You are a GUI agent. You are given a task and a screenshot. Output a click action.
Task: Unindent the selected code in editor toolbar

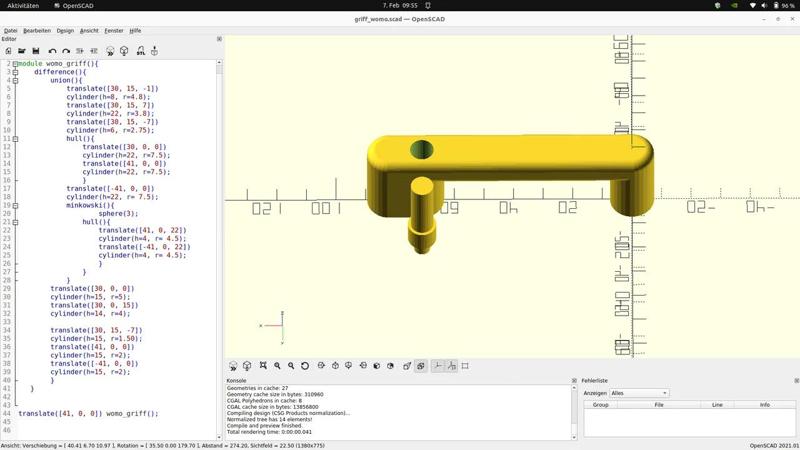(80, 51)
